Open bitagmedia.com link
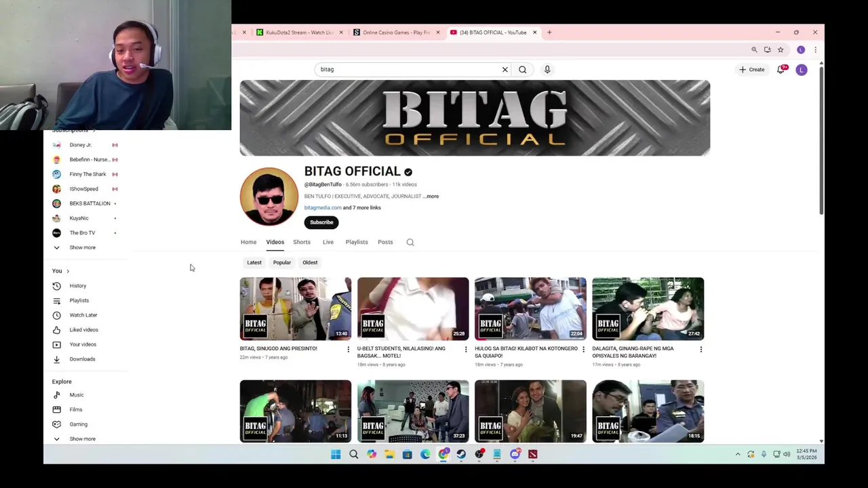 pyautogui.click(x=323, y=207)
